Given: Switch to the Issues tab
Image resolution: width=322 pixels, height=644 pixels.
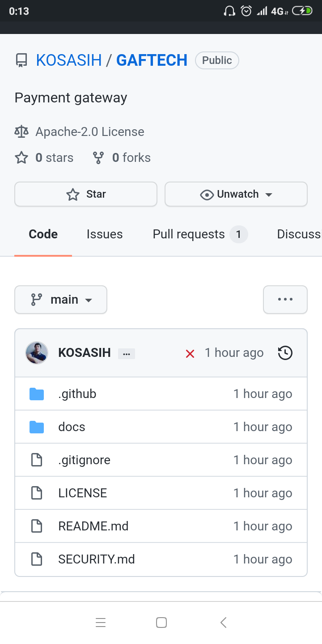Looking at the screenshot, I should point(105,234).
